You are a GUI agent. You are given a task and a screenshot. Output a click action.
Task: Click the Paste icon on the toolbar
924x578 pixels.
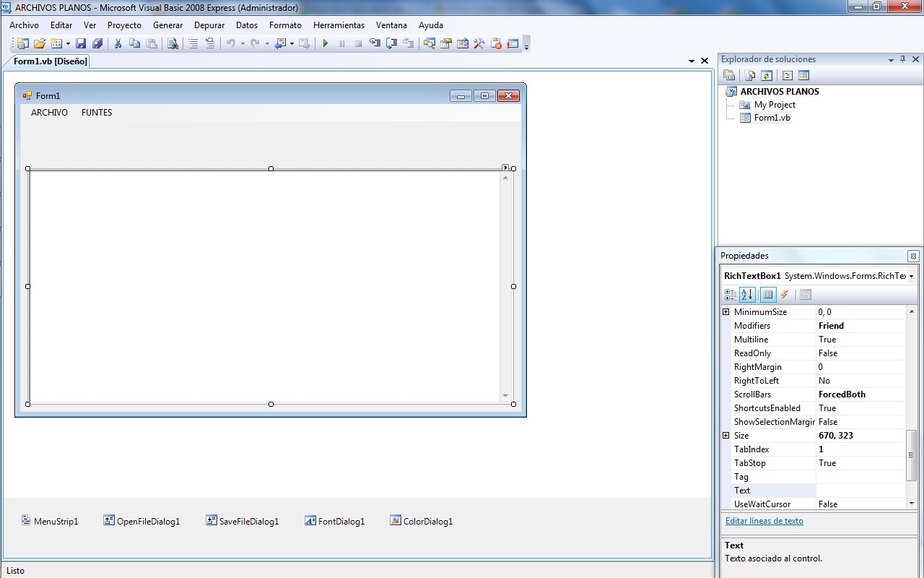coord(152,43)
